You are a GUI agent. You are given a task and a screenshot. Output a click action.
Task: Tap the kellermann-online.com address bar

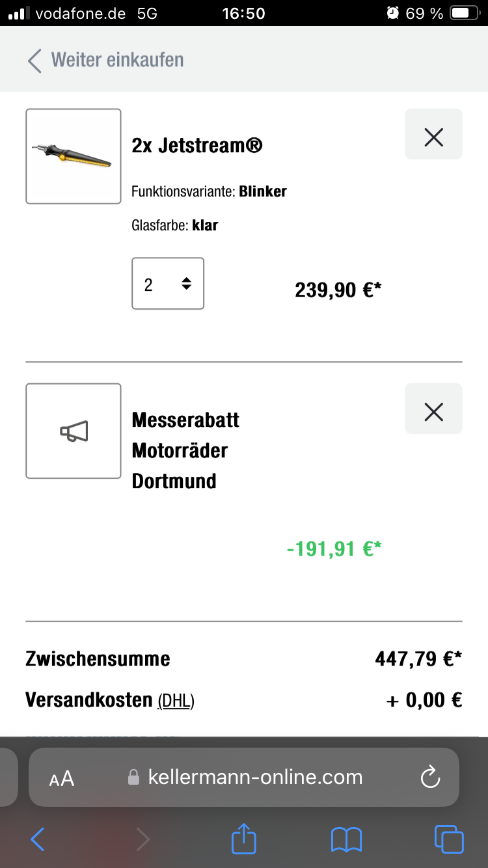pyautogui.click(x=255, y=777)
